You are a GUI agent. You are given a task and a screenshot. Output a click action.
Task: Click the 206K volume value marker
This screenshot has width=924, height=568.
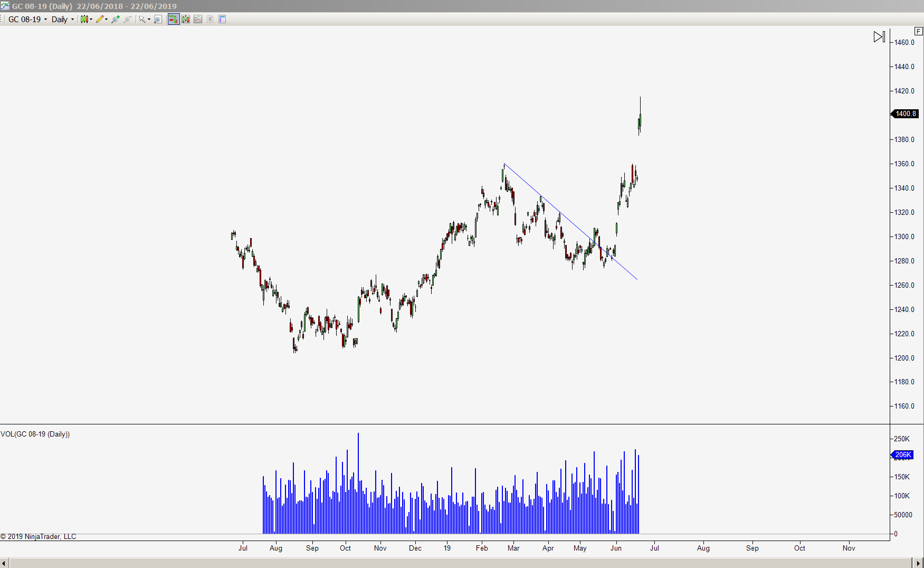pyautogui.click(x=903, y=455)
